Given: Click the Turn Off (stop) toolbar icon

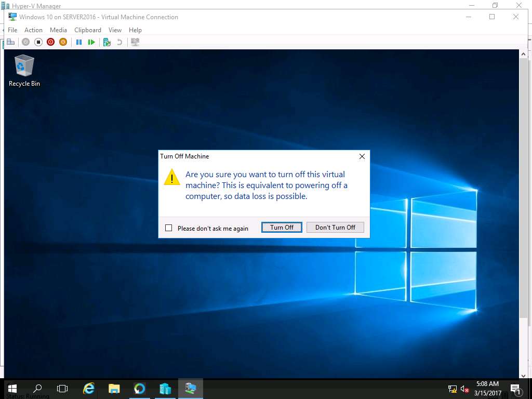Looking at the screenshot, I should pyautogui.click(x=38, y=42).
